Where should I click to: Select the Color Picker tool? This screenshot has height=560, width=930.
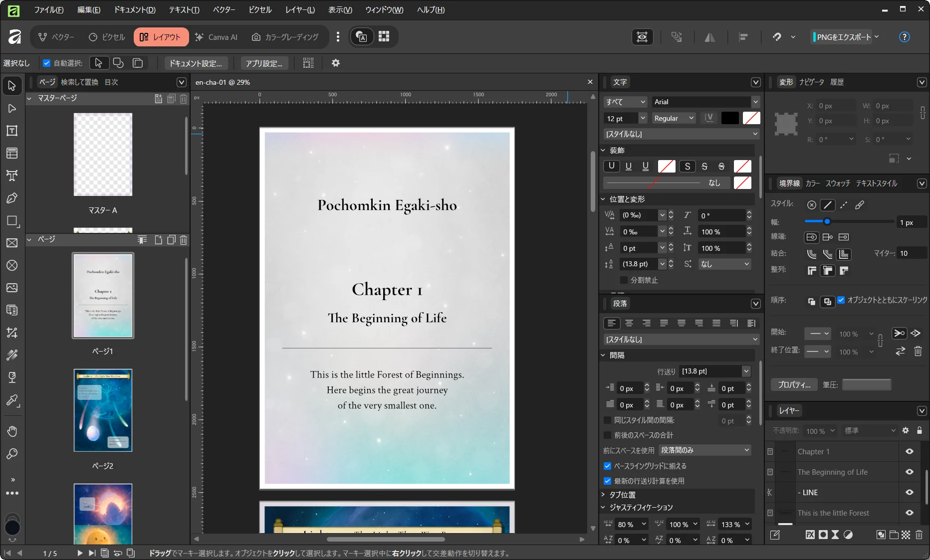(12, 401)
